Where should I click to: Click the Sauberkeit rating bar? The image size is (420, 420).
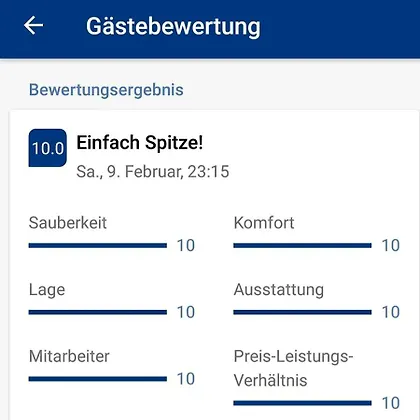pyautogui.click(x=98, y=246)
